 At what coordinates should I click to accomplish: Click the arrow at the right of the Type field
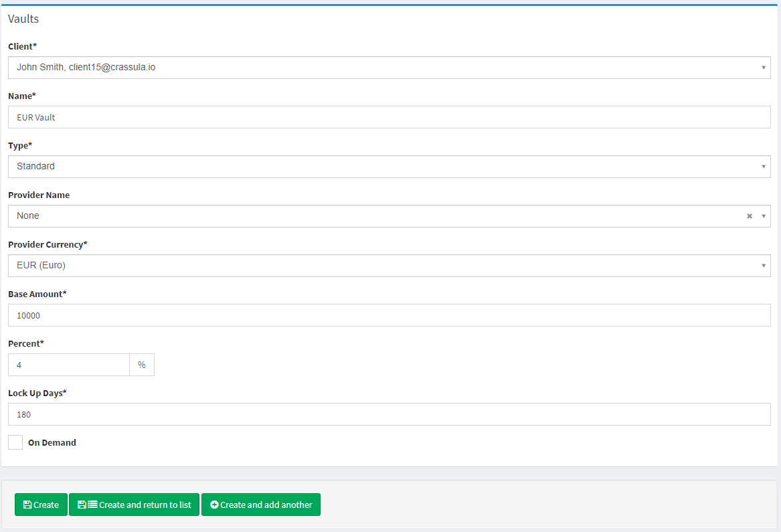[x=764, y=167]
